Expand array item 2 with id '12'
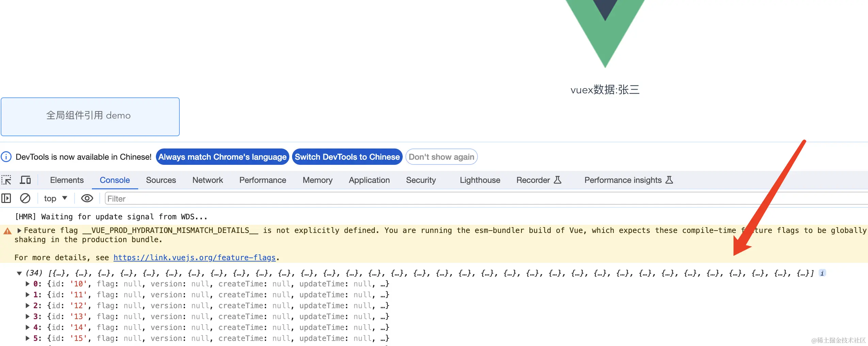Viewport: 868px width, 346px height. pos(28,305)
